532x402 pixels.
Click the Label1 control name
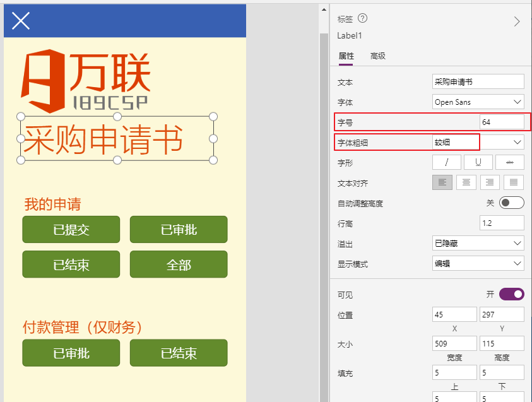[350, 35]
